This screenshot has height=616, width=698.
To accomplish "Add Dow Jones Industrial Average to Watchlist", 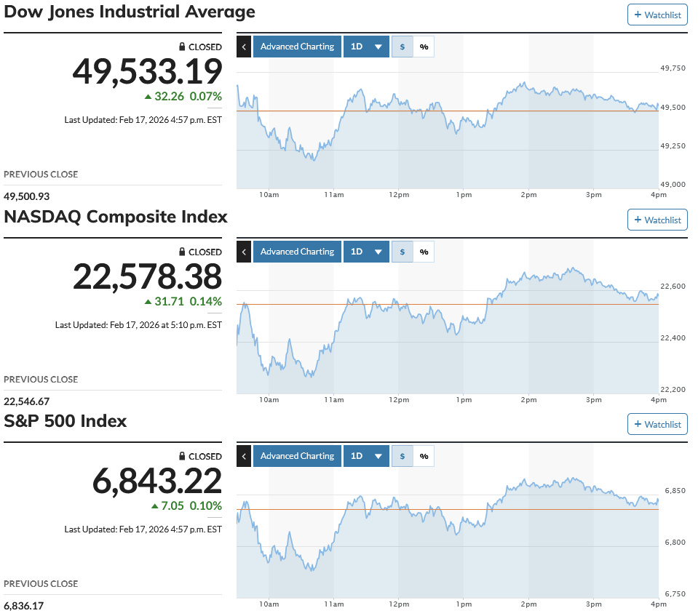I will click(x=657, y=15).
